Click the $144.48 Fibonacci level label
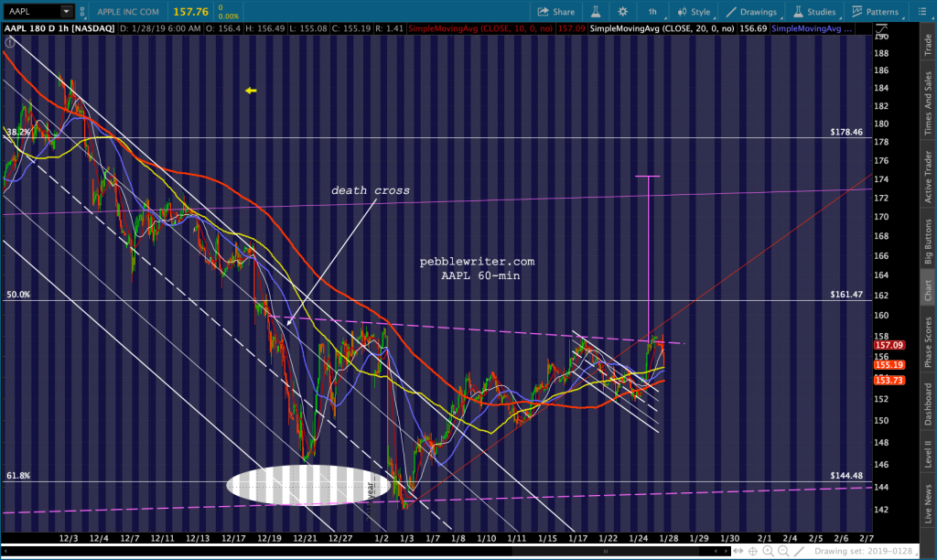The width and height of the screenshot is (937, 560). pos(846,475)
